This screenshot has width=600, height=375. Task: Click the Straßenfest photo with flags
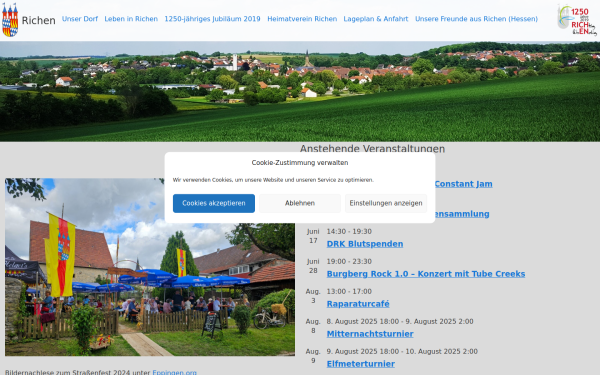coord(150,267)
